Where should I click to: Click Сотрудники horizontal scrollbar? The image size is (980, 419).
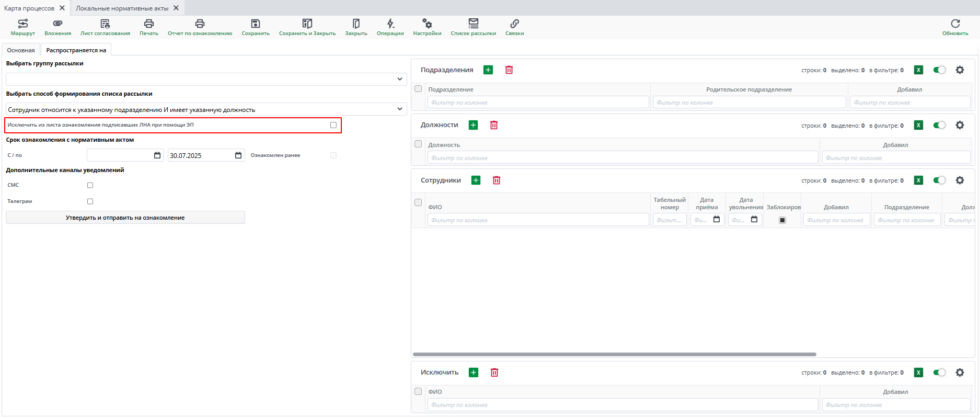pos(615,354)
